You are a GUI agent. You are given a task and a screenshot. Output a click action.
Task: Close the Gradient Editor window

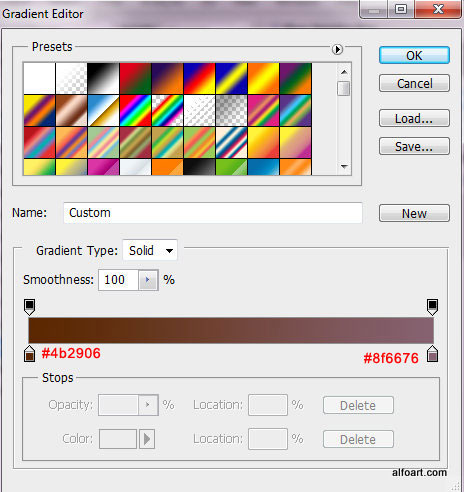(x=438, y=9)
